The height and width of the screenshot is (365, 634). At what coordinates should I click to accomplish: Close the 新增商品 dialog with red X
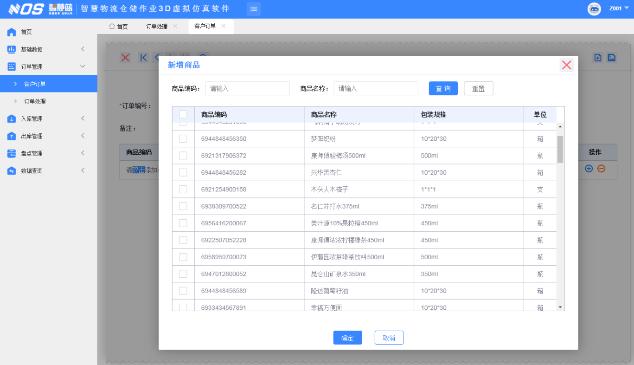pyautogui.click(x=566, y=65)
